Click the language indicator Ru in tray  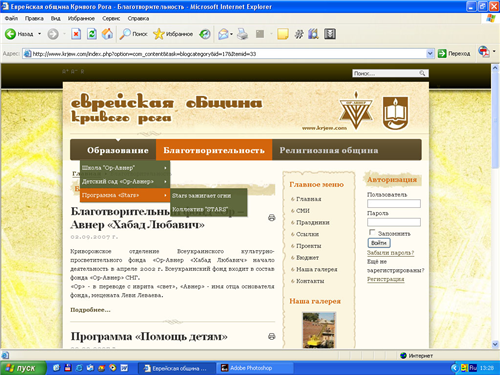473,368
